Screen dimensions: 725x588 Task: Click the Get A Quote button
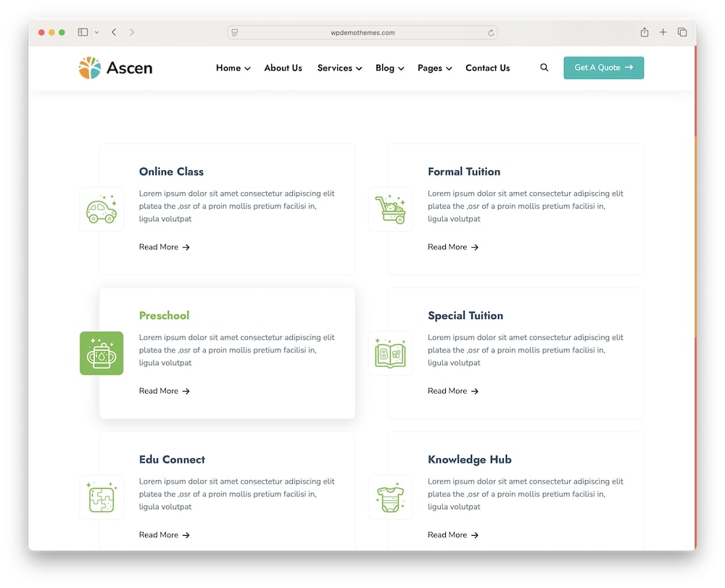603,67
